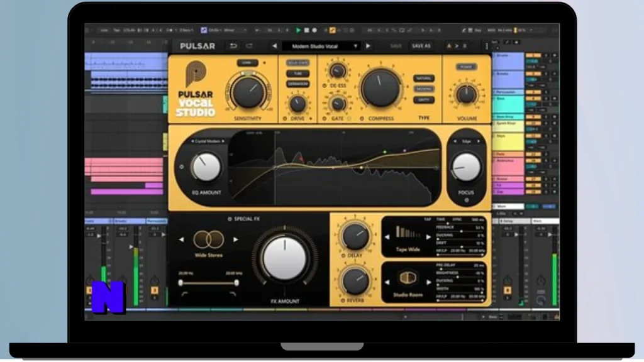Screen dimensions: 644x362
Task: Click the EQ AMOUNT knob
Action: click(206, 167)
